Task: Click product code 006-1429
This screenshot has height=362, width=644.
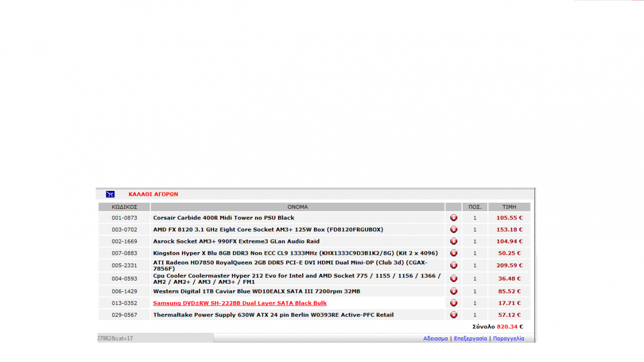Action: [x=125, y=291]
